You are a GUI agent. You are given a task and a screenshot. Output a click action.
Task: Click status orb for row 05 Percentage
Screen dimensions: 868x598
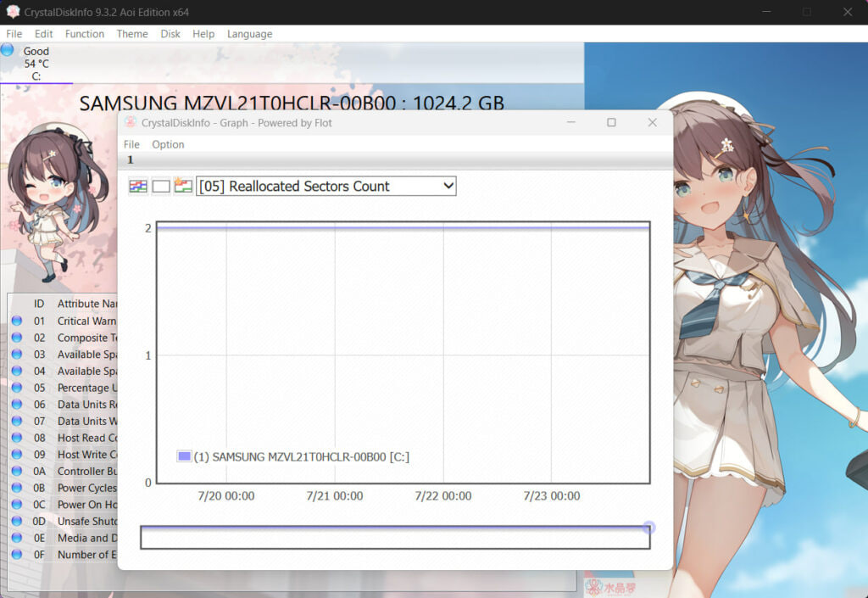[x=17, y=387]
